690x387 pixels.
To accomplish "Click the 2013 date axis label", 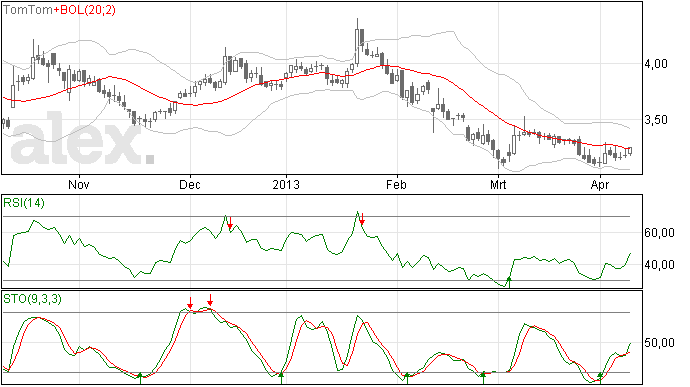I will click(x=286, y=184).
